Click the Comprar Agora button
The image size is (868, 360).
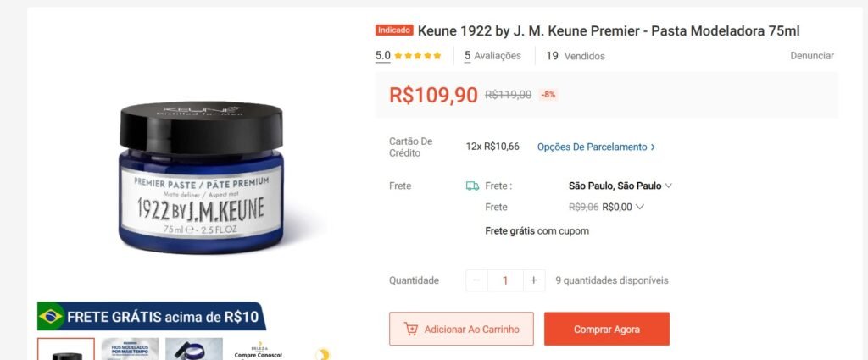coord(607,329)
